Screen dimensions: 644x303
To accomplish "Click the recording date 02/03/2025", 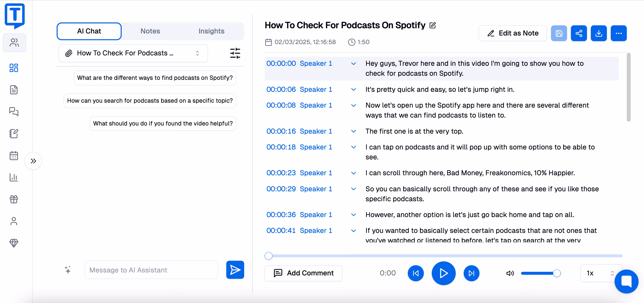I will 305,42.
